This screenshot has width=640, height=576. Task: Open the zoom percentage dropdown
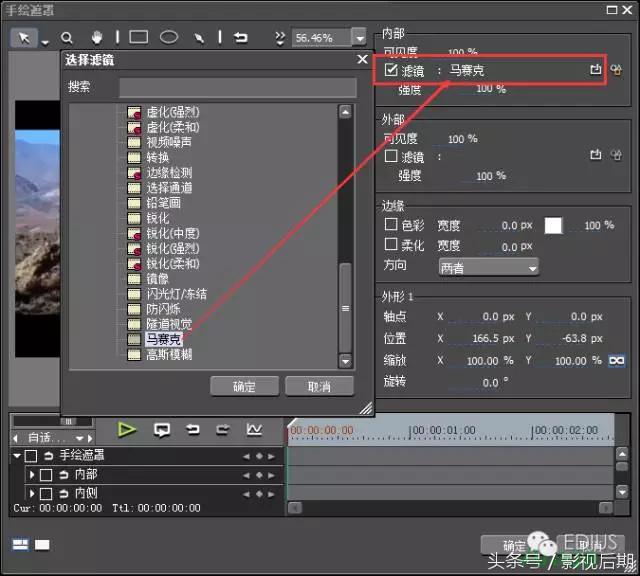(x=359, y=38)
